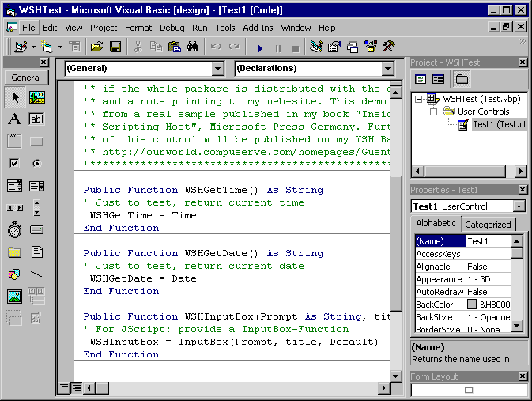
Task: Click the Find binoculars icon
Action: click(x=191, y=47)
